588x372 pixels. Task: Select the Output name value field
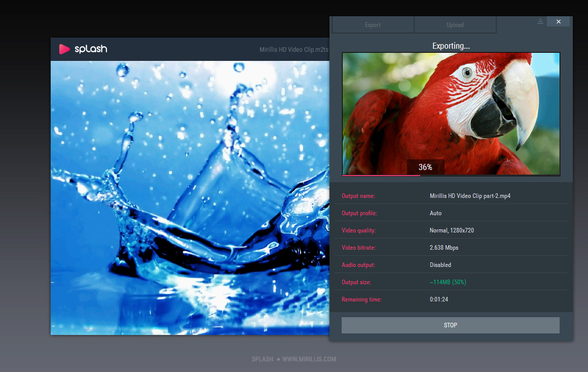470,196
